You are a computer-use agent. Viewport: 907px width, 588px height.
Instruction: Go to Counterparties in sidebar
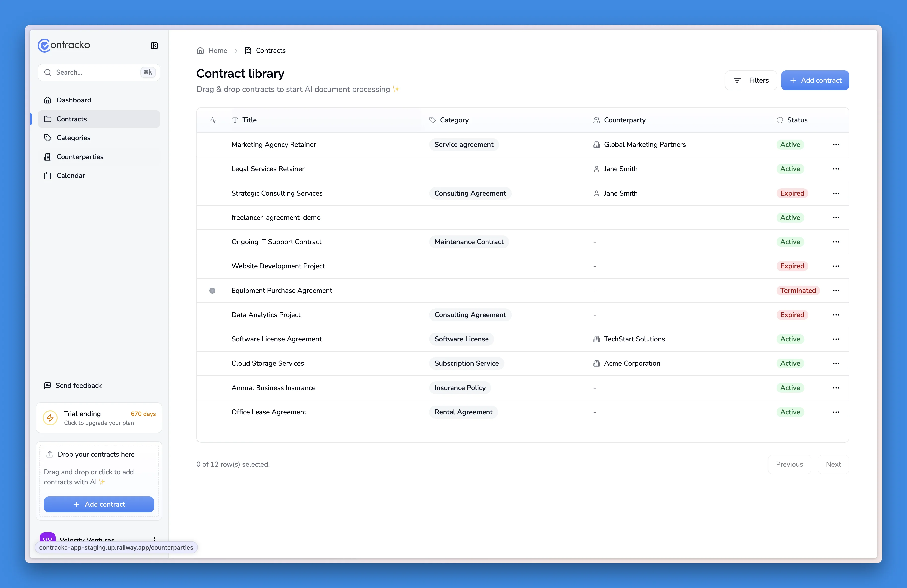[80, 157]
